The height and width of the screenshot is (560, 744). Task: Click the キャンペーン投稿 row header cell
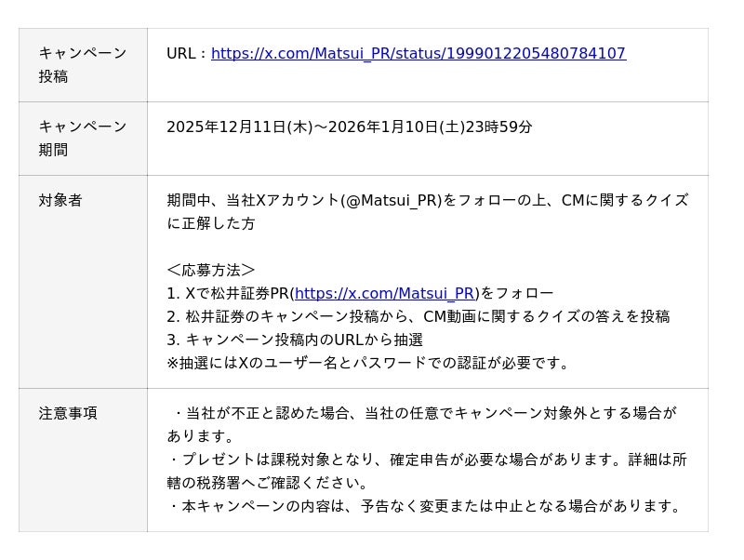tap(83, 64)
